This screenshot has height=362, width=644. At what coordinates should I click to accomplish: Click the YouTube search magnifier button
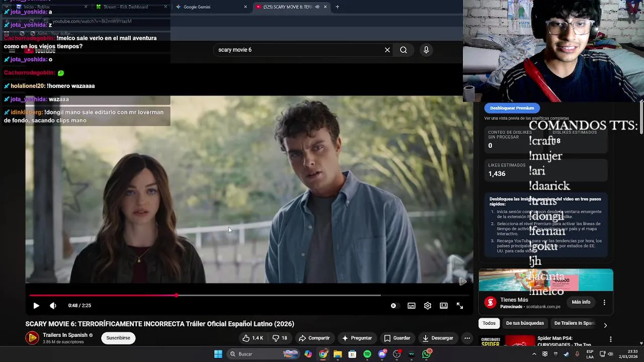404,50
